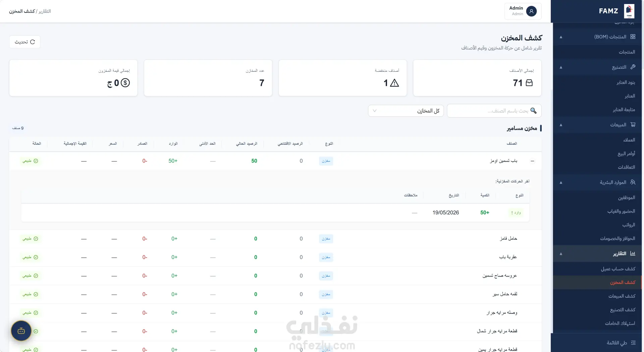Click the 50+ incoming value in باب تسمين اومز row
This screenshot has width=644, height=352.
pos(173,161)
